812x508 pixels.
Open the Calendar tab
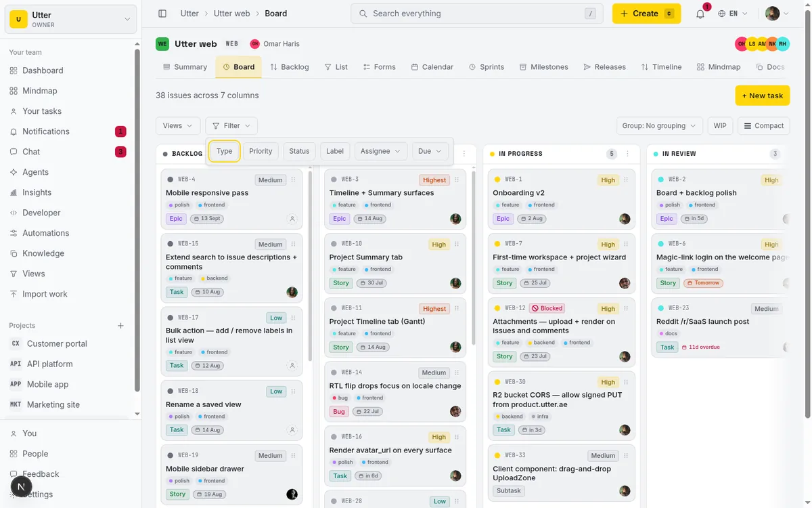coord(432,67)
